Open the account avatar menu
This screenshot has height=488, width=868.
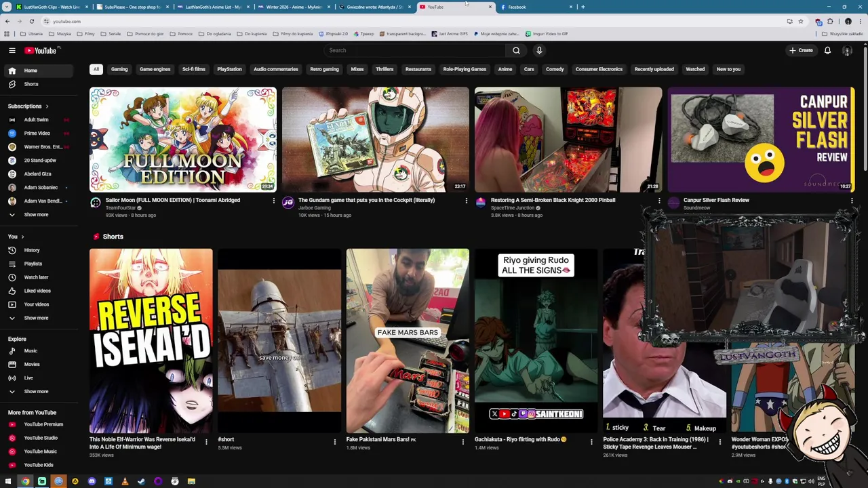pos(847,50)
